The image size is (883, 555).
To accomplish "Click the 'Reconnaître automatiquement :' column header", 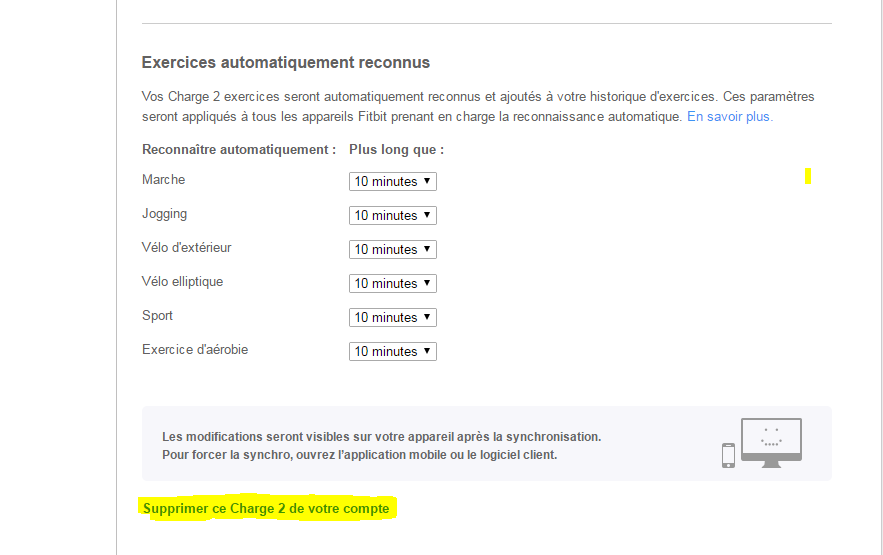I will pyautogui.click(x=239, y=150).
